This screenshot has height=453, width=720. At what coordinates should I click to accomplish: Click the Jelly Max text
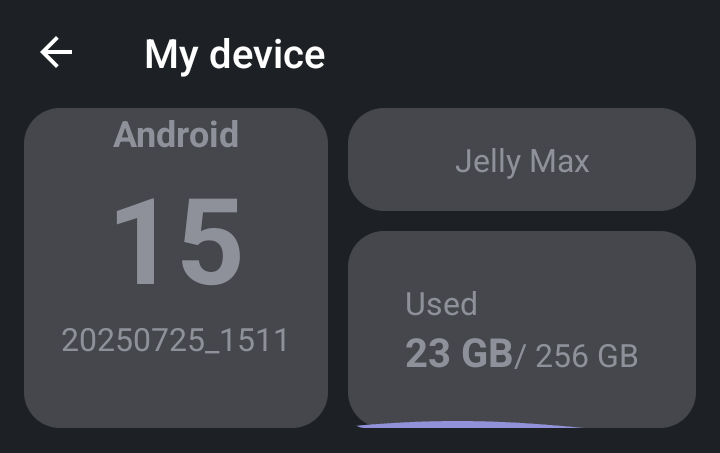[x=521, y=161]
